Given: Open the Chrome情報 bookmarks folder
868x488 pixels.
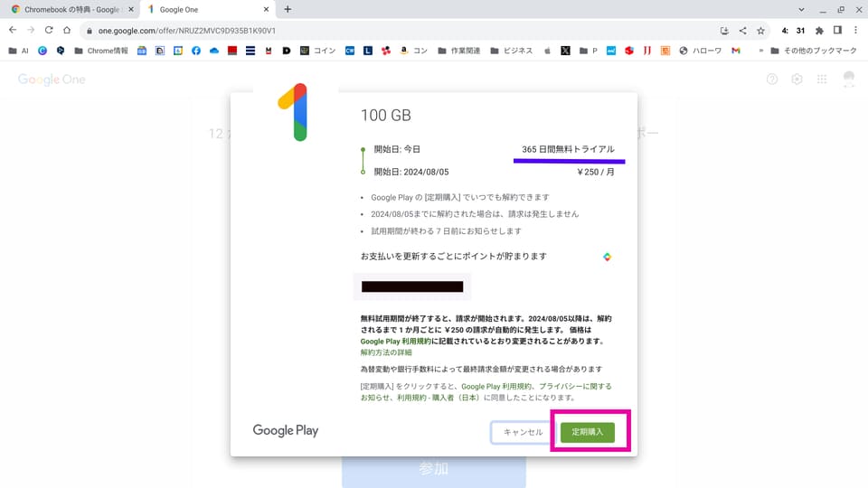Looking at the screenshot, I should [x=100, y=51].
